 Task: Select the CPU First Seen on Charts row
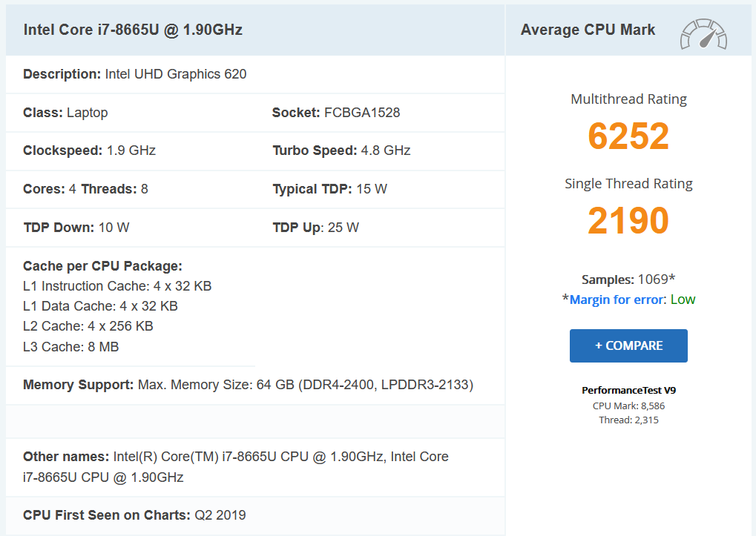click(x=134, y=515)
